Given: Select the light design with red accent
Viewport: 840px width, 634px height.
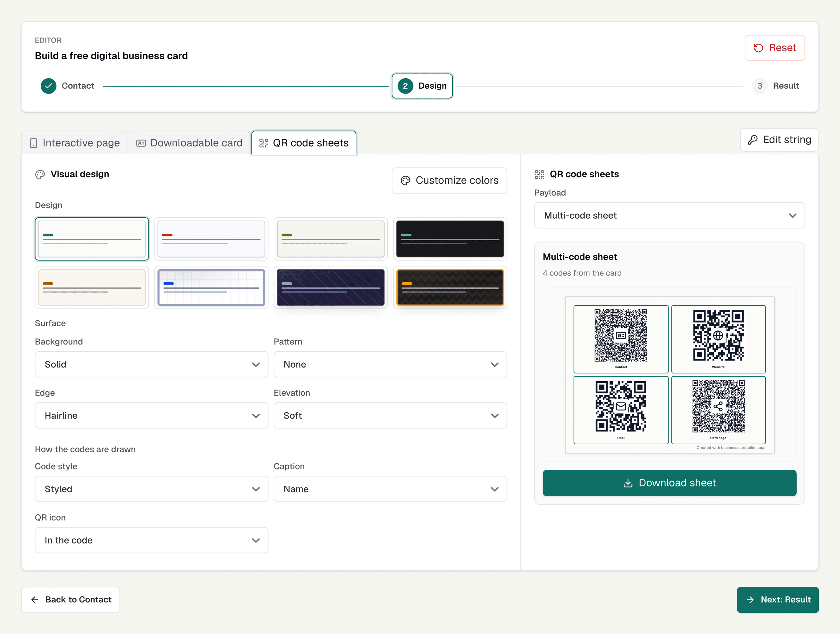Looking at the screenshot, I should (x=211, y=239).
